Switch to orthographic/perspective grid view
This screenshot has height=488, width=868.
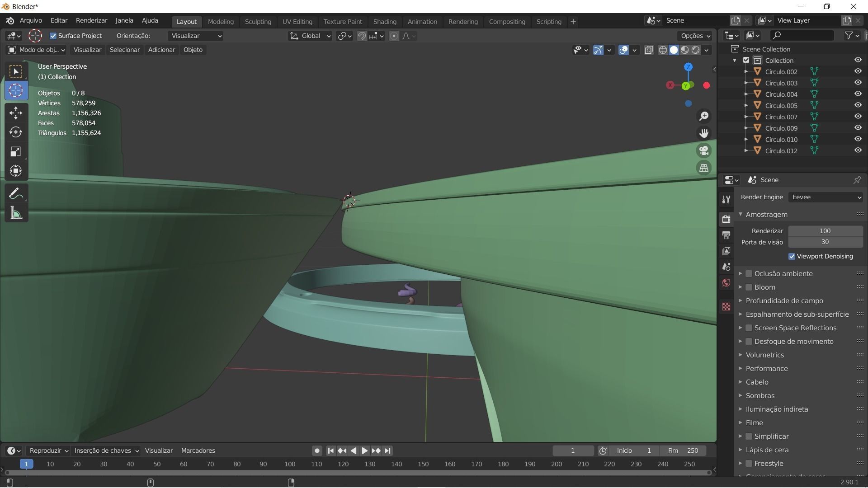704,168
